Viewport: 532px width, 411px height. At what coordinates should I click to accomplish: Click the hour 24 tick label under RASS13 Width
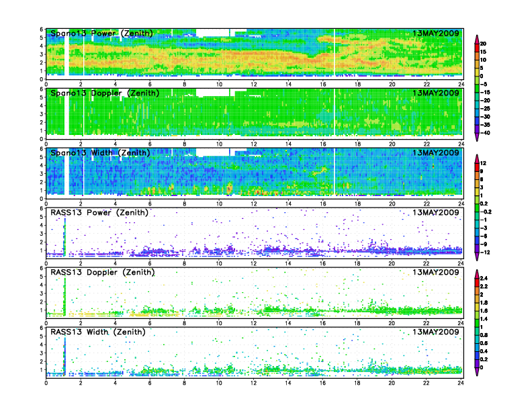click(461, 383)
